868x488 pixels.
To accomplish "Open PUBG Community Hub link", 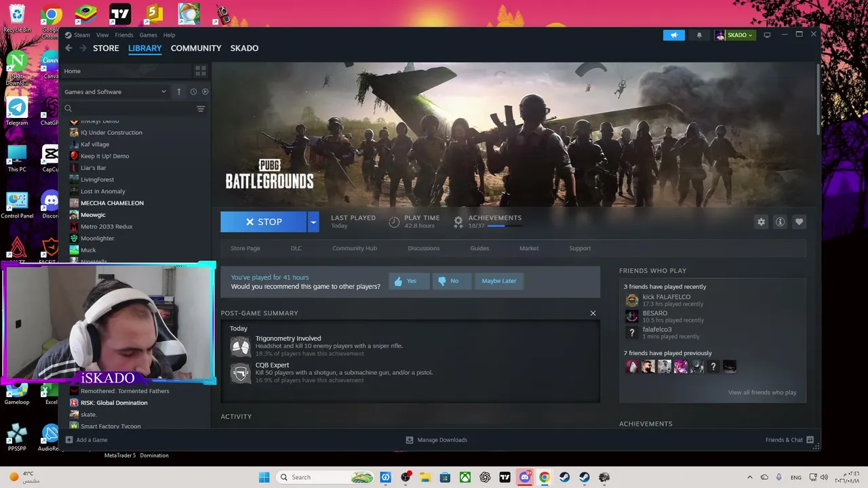I will [x=355, y=248].
